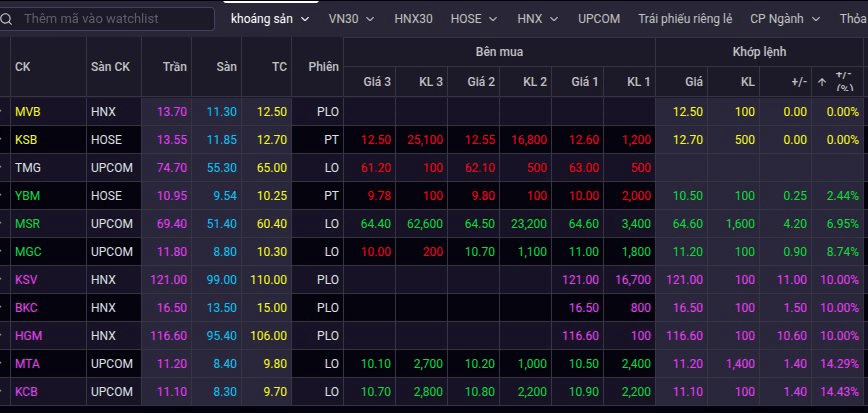The width and height of the screenshot is (868, 413).
Task: Click HGM change value 10.60
Action: click(x=792, y=336)
